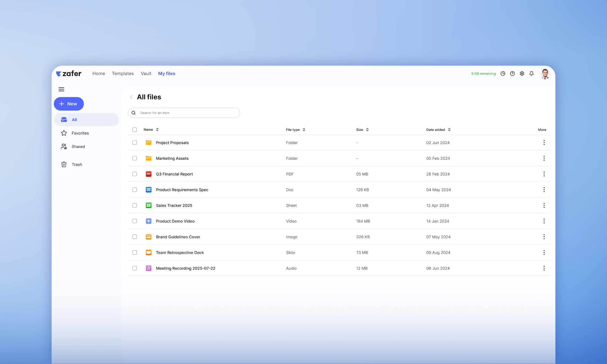Select All in the sidebar
Screen dimensions: 607x364
coord(86,120)
